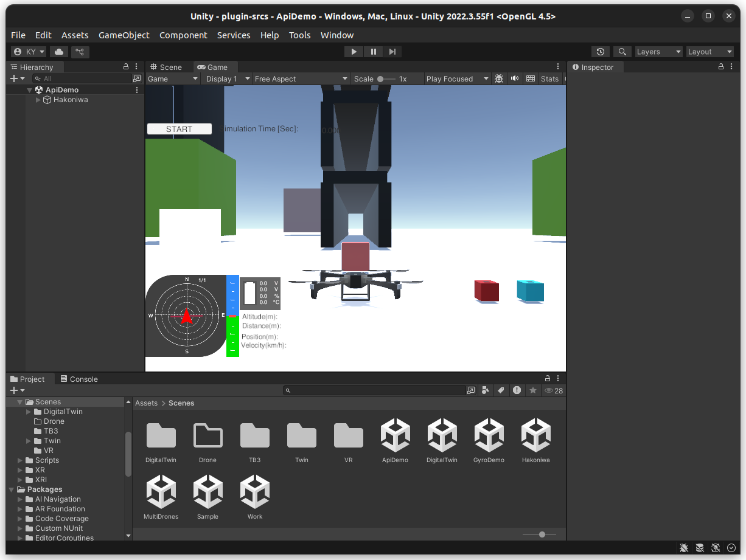Adjust the Game view Scale slider
The height and width of the screenshot is (560, 746).
[x=381, y=78]
